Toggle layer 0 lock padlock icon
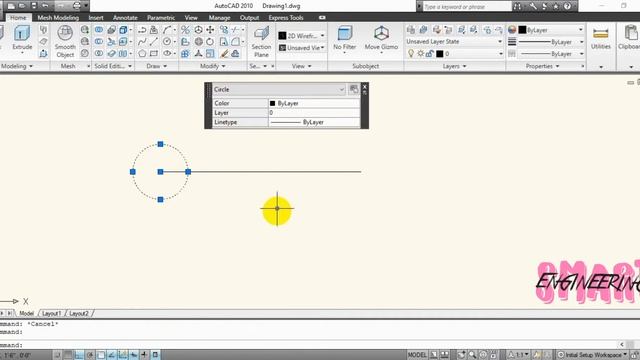This screenshot has height=360, width=640. click(x=429, y=53)
